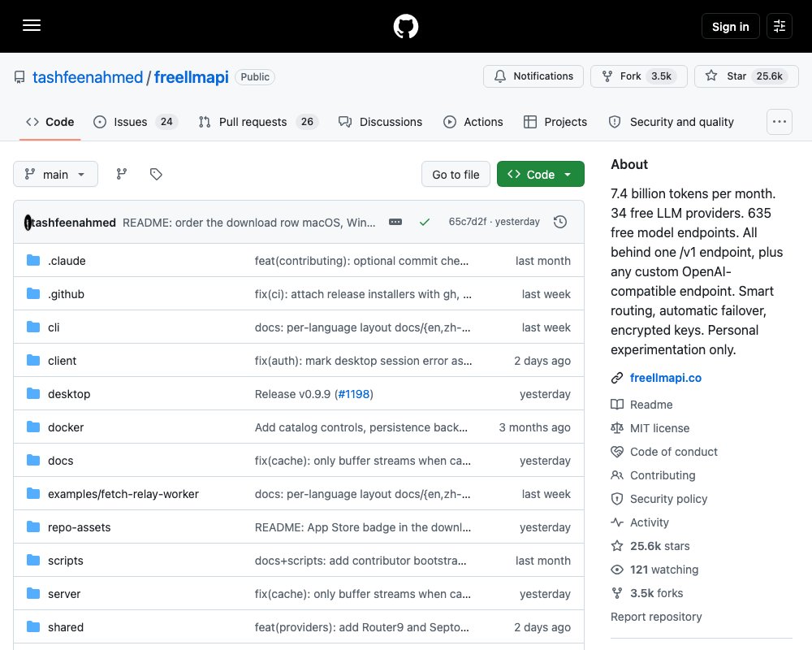Viewport: 812px width, 650px height.
Task: Open commit 65c7d2f
Action: (468, 222)
